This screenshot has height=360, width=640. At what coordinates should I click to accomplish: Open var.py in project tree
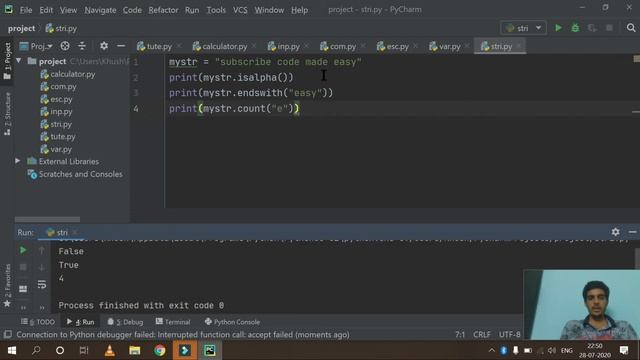click(56, 149)
